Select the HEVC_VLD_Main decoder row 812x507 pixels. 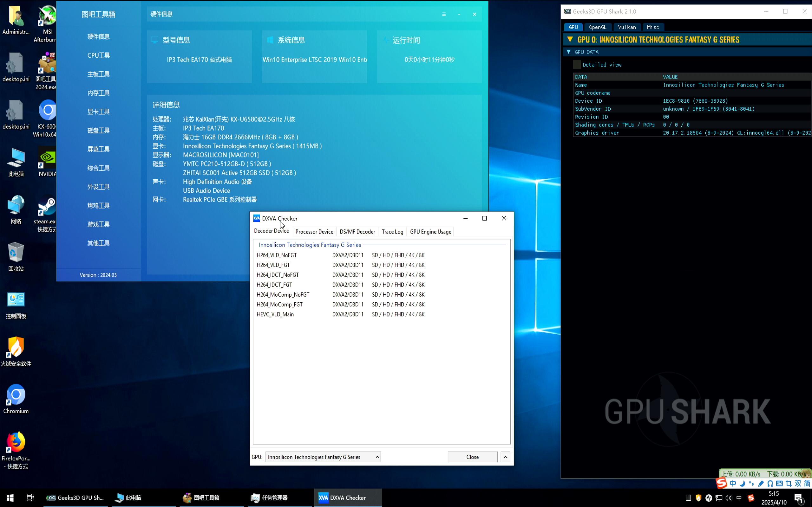(x=275, y=315)
